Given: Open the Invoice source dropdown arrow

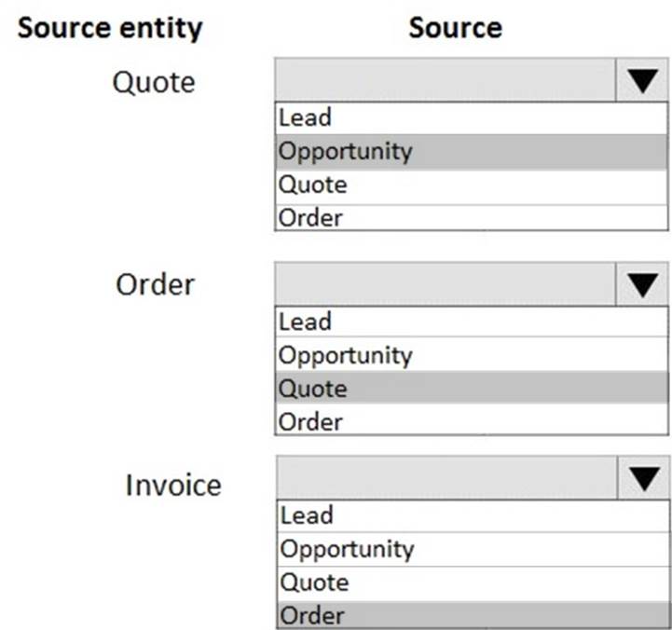Looking at the screenshot, I should (x=642, y=479).
